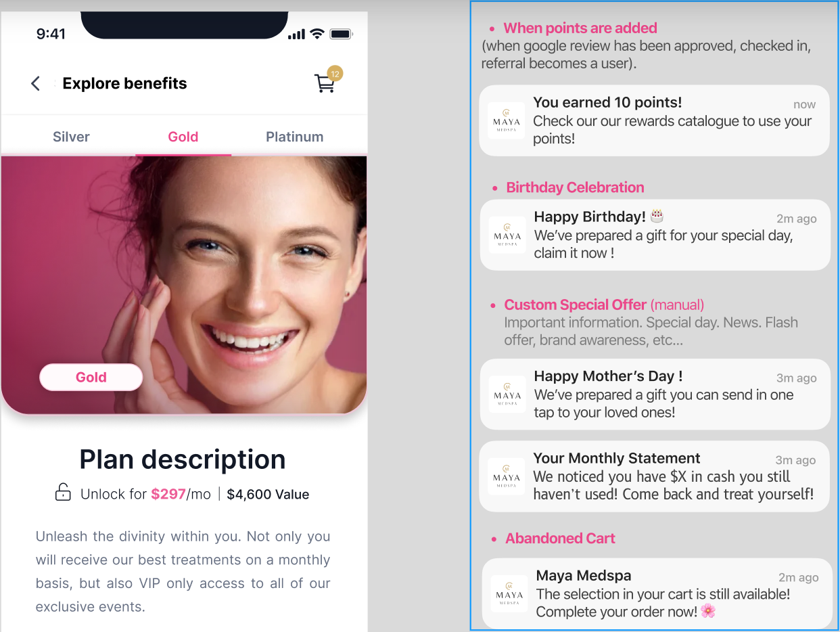Tap Maya Medspa logo in Mother's Day notification
Screen dimensions: 840x632
tap(507, 394)
